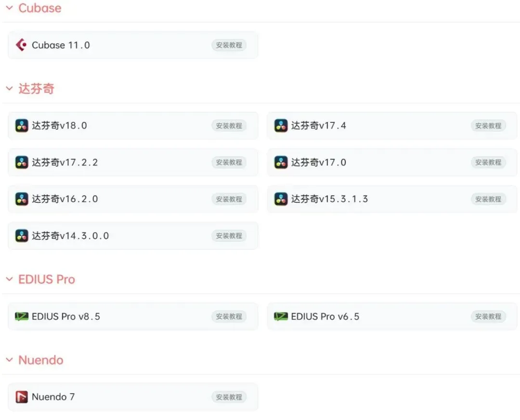Click the EDIUS Pro section heading

point(46,279)
